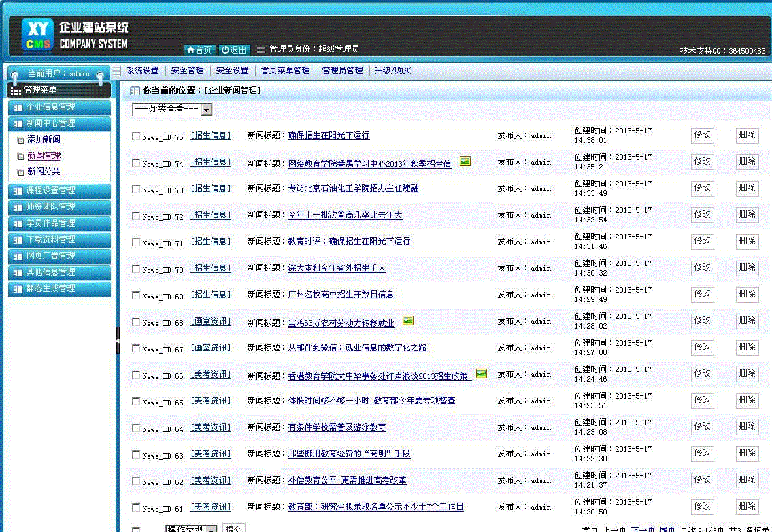
Task: Check the box for News_ID:67
Action: 136,348
